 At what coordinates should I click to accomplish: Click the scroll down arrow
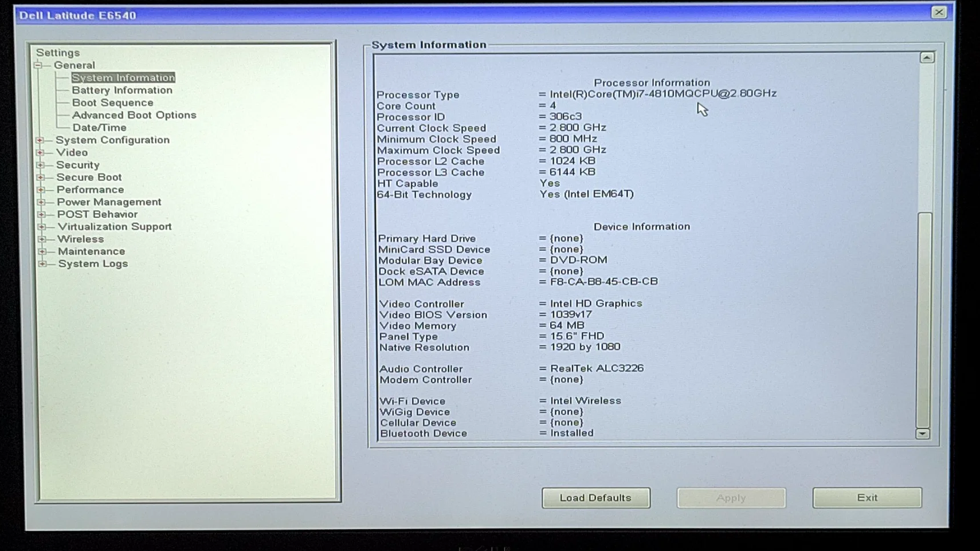coord(923,434)
